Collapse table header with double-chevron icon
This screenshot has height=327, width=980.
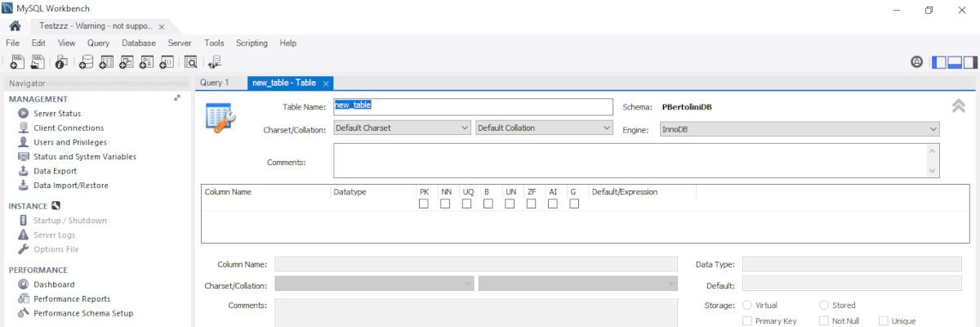(959, 105)
